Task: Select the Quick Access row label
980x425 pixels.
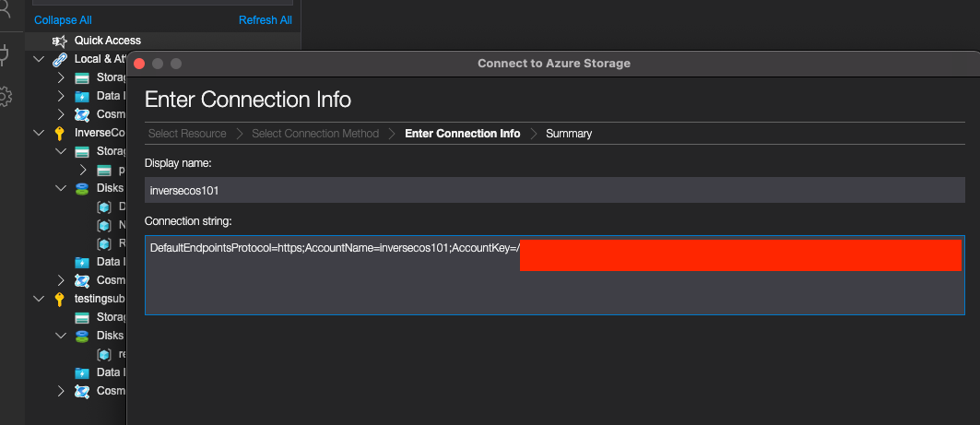Action: coord(108,41)
